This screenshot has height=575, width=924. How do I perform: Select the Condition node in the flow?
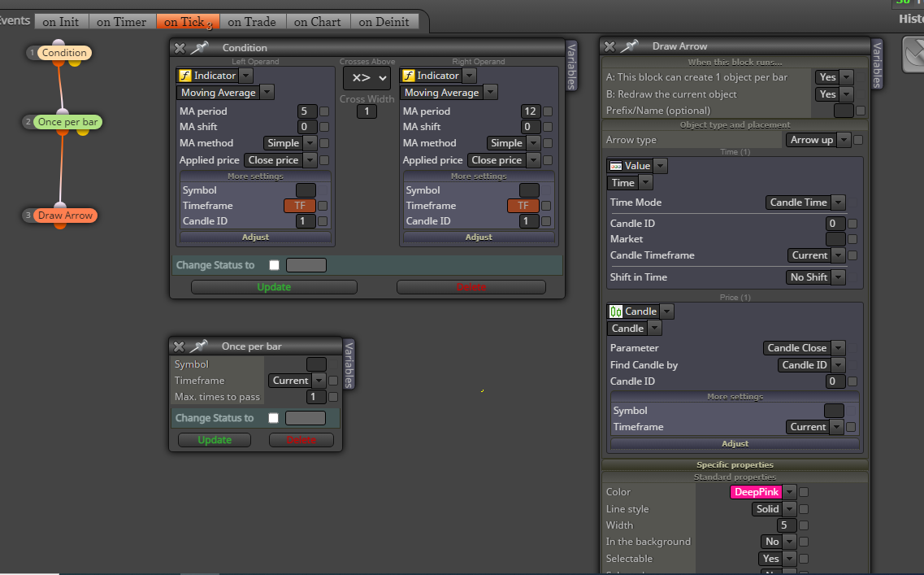[64, 53]
